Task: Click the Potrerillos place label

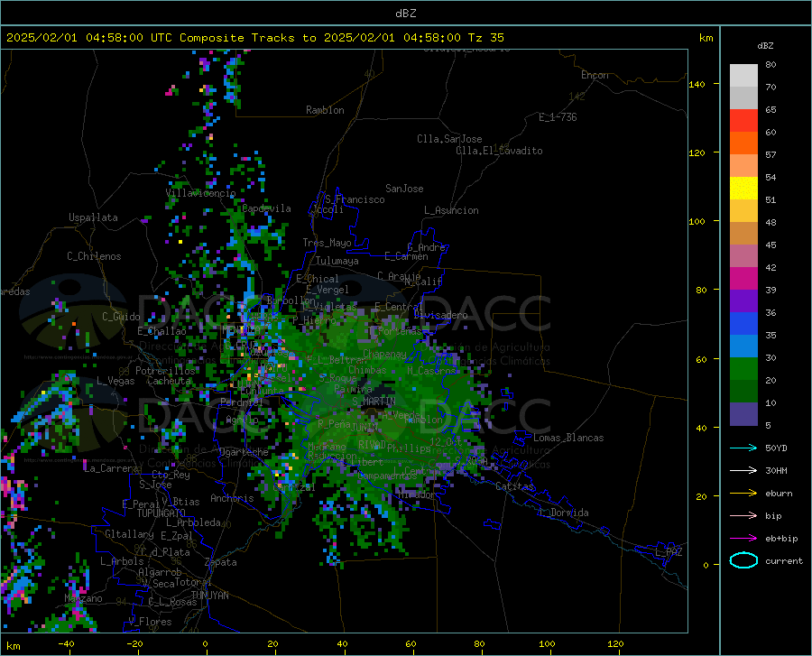Action: point(165,371)
